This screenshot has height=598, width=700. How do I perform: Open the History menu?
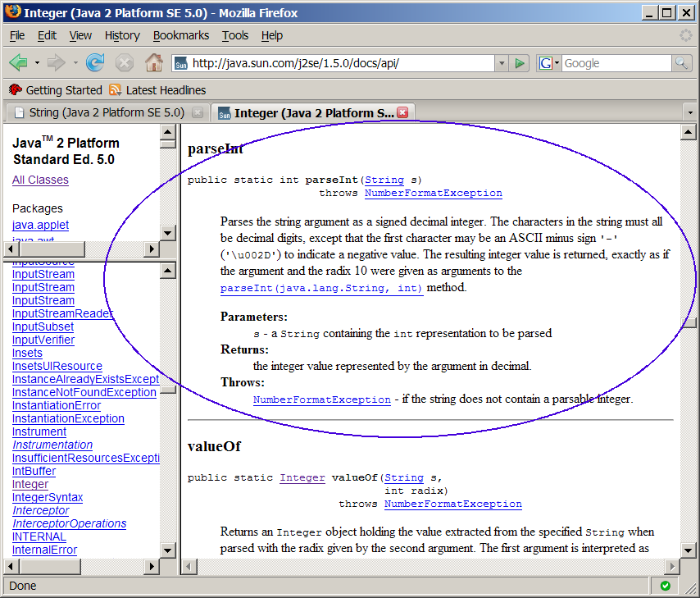tap(122, 35)
